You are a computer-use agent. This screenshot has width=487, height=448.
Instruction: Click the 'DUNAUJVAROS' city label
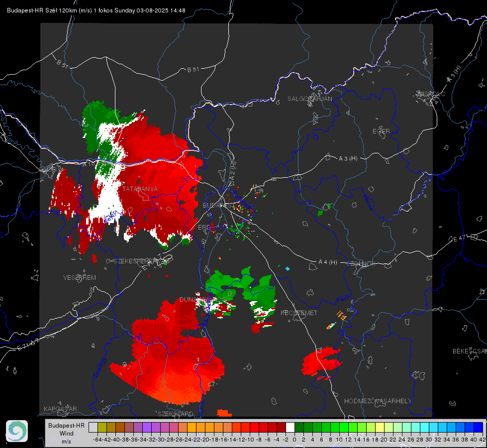202,300
